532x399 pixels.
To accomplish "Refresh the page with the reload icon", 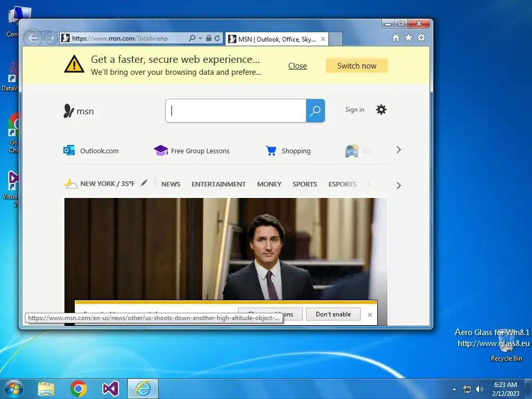I will (x=217, y=38).
